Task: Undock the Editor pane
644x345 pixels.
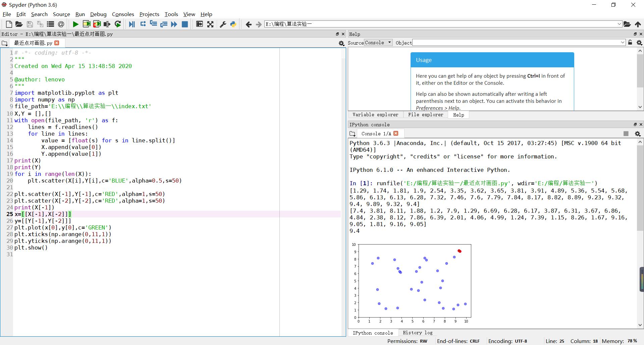Action: tap(337, 34)
